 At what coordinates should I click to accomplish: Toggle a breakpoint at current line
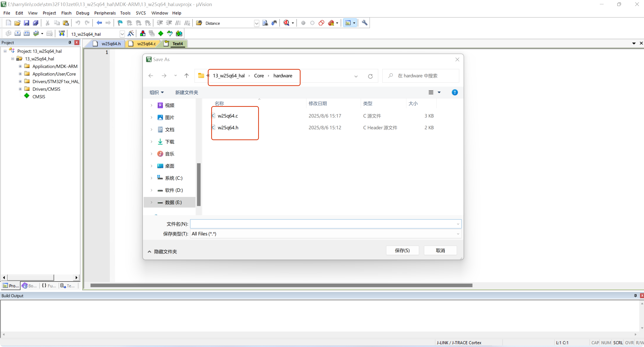click(x=303, y=23)
